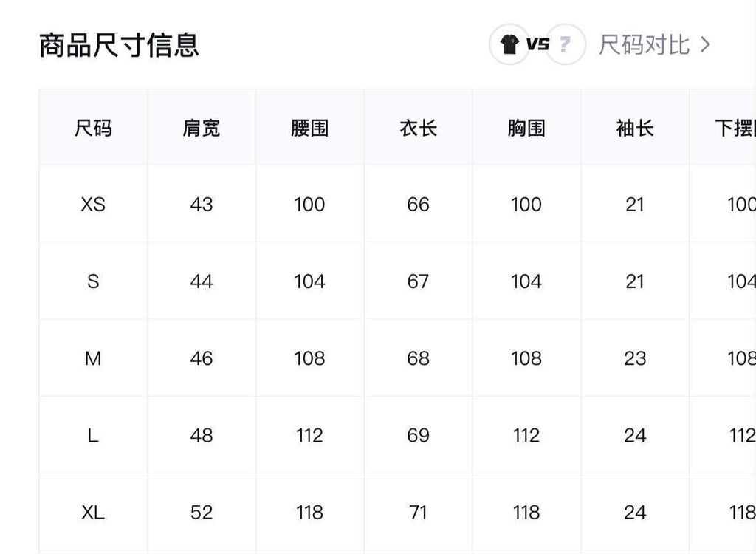Click the M size row label
Screen dimensions: 756x554
93,358
